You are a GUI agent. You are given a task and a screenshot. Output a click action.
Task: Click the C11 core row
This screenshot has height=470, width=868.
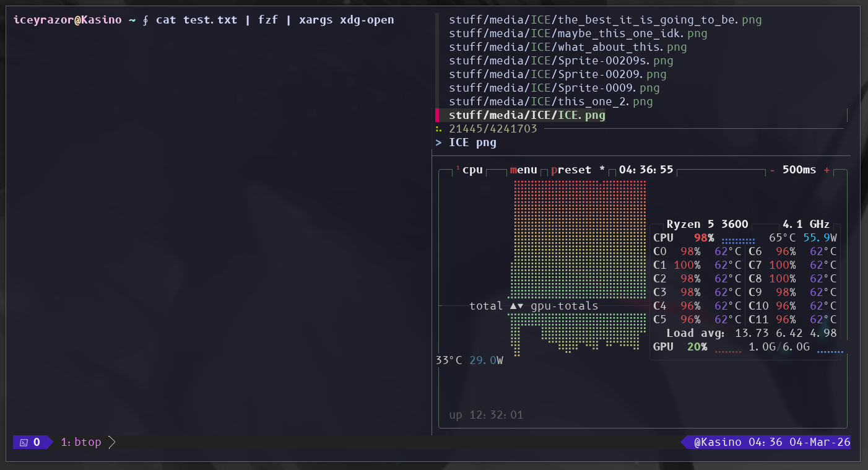(792, 320)
